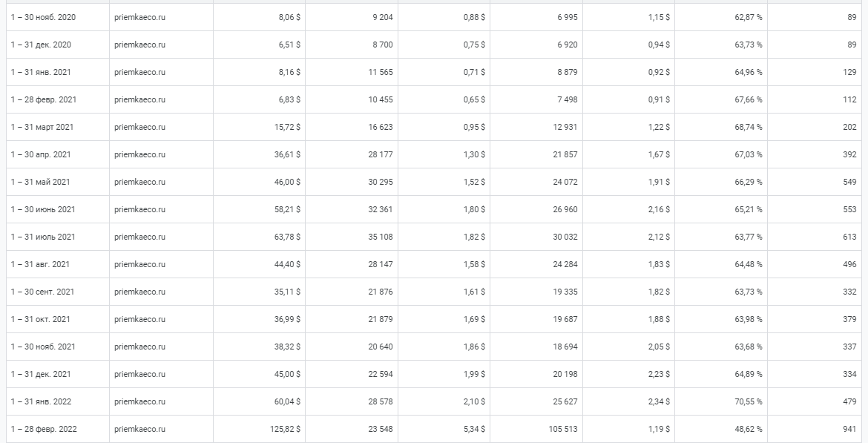
Task: Click the 36,61 $ amount for апр. 2021
Action: [x=287, y=154]
